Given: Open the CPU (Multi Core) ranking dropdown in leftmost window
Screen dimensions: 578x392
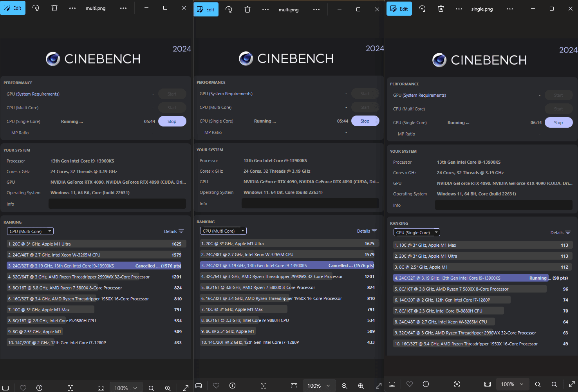Looking at the screenshot, I should point(30,231).
